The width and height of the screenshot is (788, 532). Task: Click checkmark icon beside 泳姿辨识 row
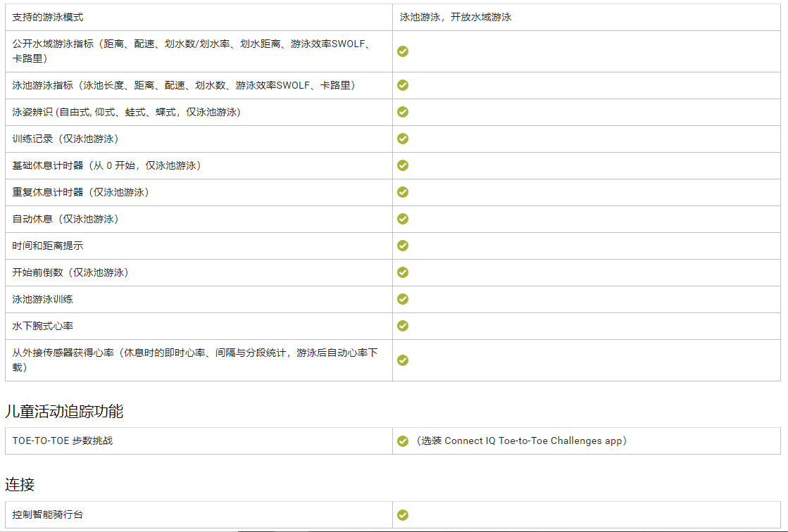403,112
